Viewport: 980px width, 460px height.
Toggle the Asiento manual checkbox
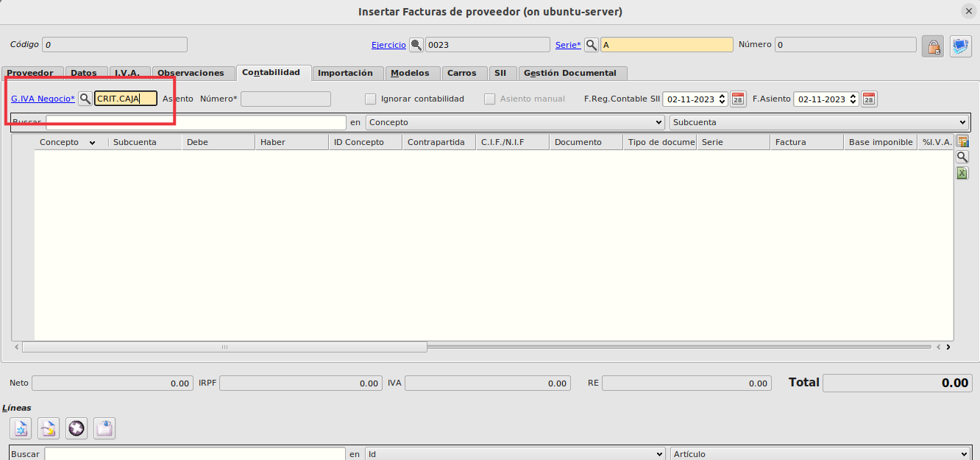489,99
